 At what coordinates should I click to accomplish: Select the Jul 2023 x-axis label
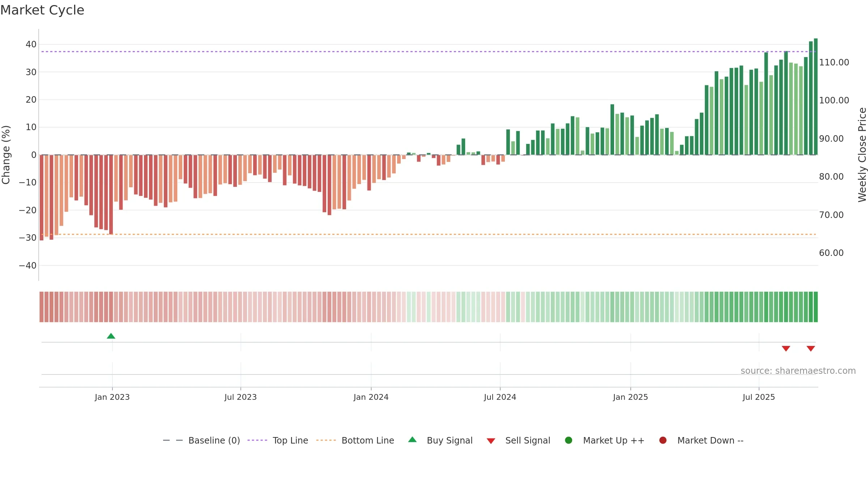[241, 397]
